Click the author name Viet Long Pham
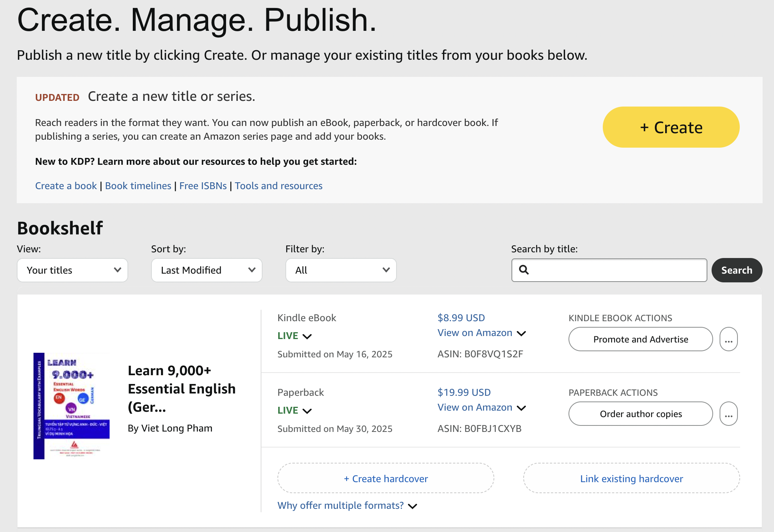 [177, 428]
